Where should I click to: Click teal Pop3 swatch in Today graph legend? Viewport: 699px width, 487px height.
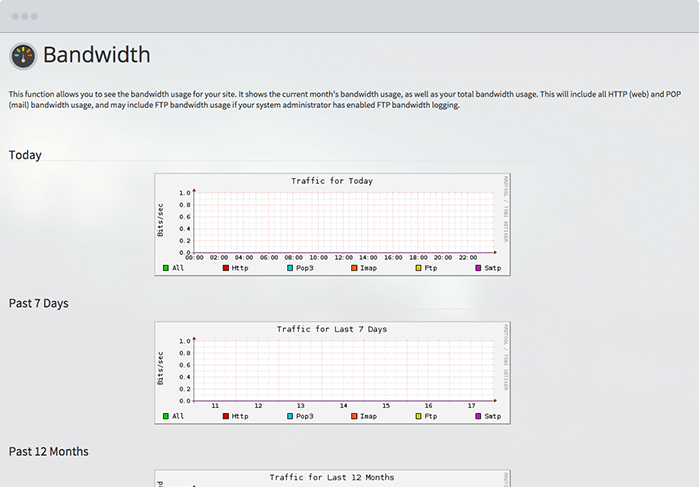[x=290, y=268]
